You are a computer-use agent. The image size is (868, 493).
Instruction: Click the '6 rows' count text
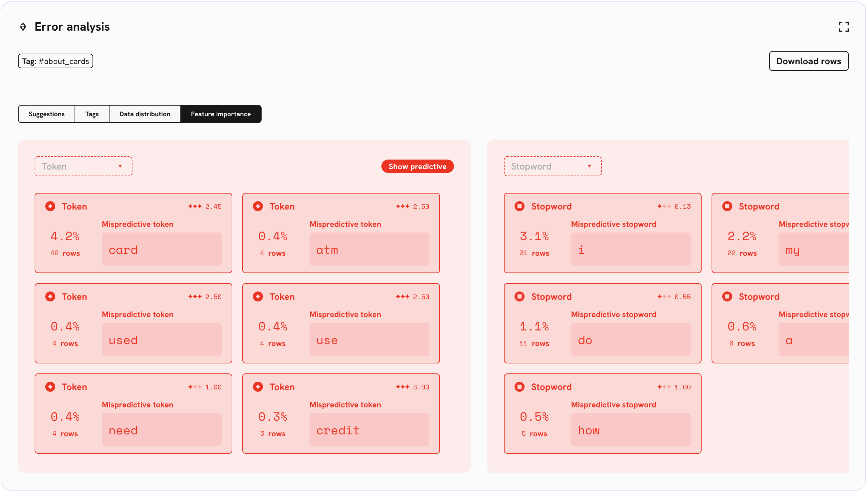coord(743,344)
